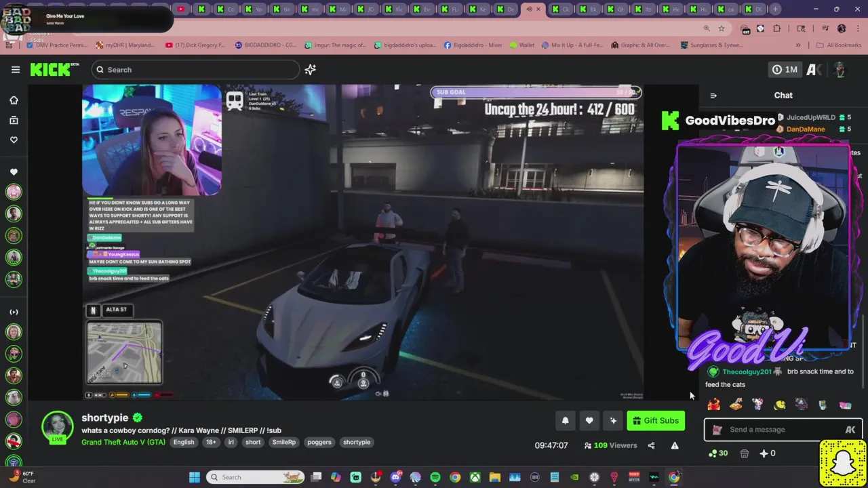This screenshot has height=488, width=868.
Task: Open Grand Theft Auto V (GTA) category
Action: 123,442
